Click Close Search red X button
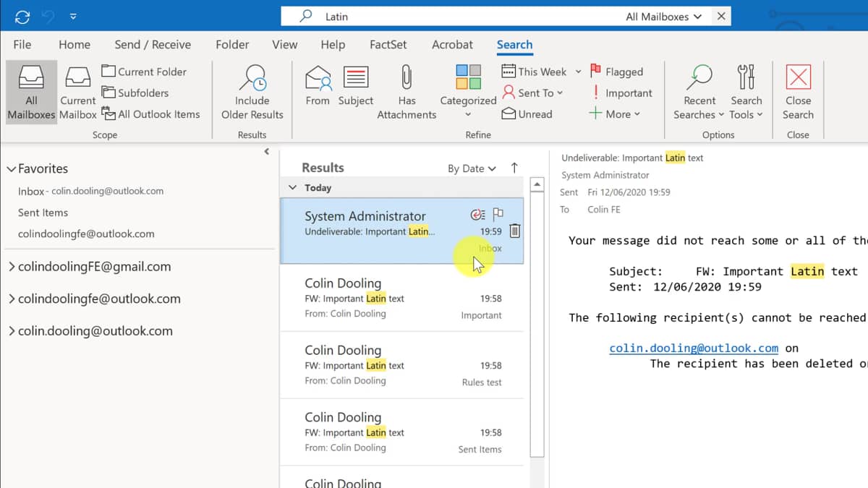This screenshot has height=488, width=868. click(x=798, y=93)
